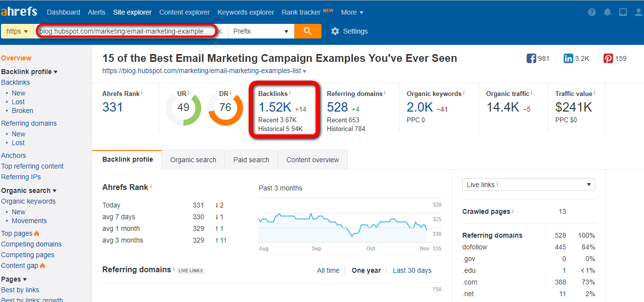Open Movements under Organic search
Viewport: 644px width, 302px height.
[x=29, y=221]
